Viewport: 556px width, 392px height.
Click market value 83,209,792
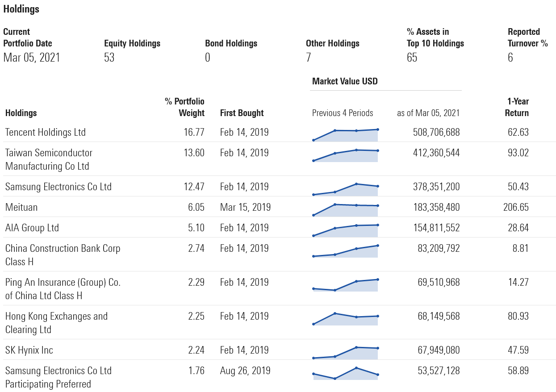439,248
